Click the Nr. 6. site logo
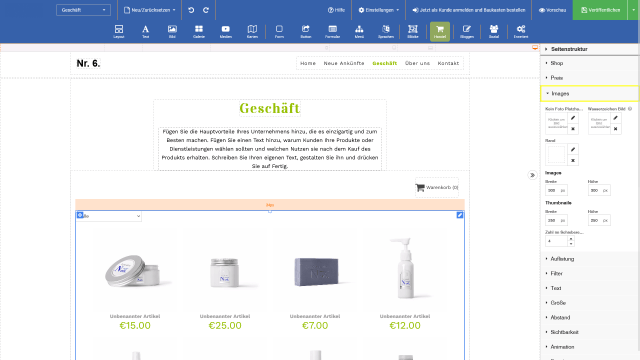The height and width of the screenshot is (360, 640). point(88,63)
